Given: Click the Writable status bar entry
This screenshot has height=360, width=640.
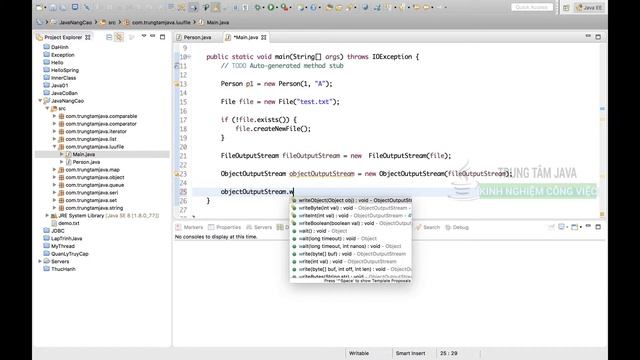Looking at the screenshot, I should (x=359, y=353).
